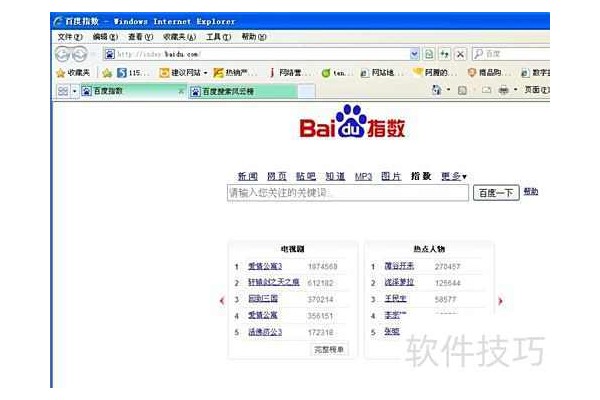The width and height of the screenshot is (600, 400).
Task: Open the 精品购 bookmark in favorites bar
Action: pos(489,73)
